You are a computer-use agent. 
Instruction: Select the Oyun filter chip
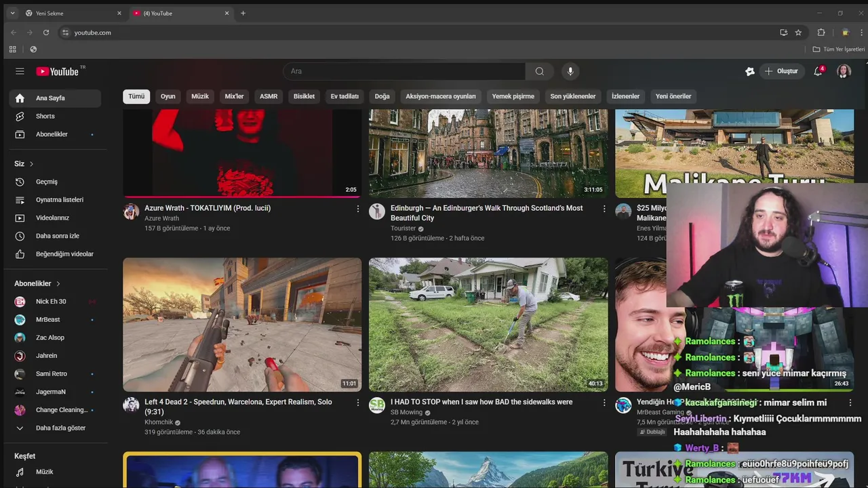click(168, 96)
